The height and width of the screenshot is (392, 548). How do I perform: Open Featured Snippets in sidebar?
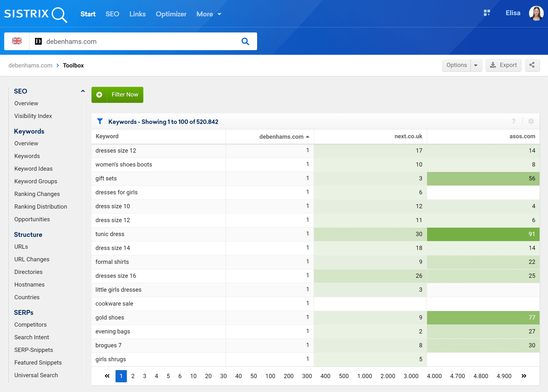[x=38, y=362]
